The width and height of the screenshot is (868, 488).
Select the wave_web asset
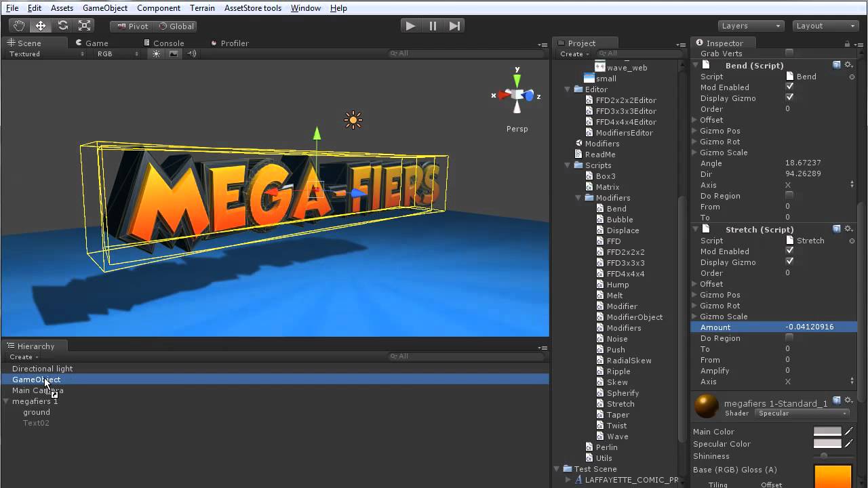coord(626,68)
